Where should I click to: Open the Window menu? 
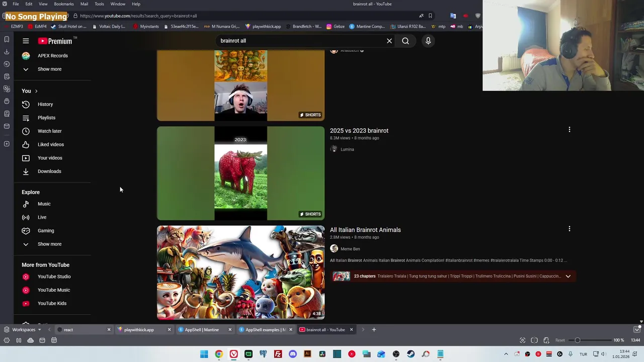[x=118, y=4]
